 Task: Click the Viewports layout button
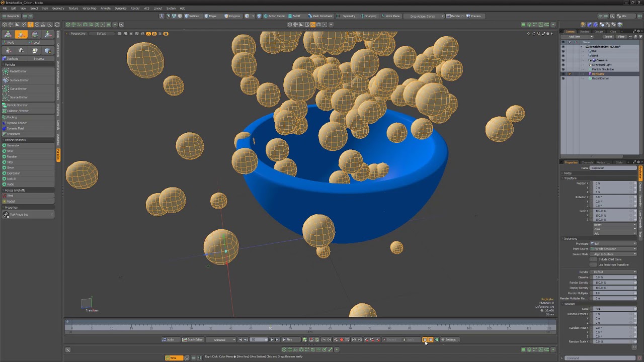(11, 16)
